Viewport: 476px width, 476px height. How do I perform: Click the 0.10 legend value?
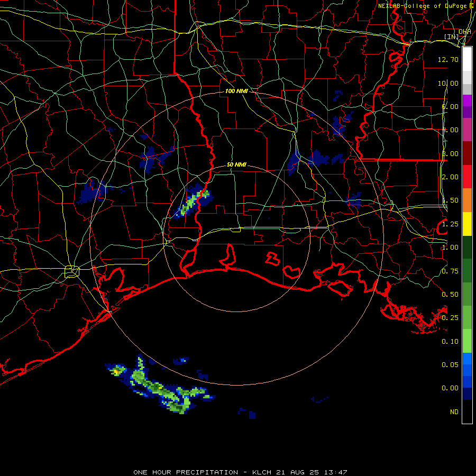point(450,342)
